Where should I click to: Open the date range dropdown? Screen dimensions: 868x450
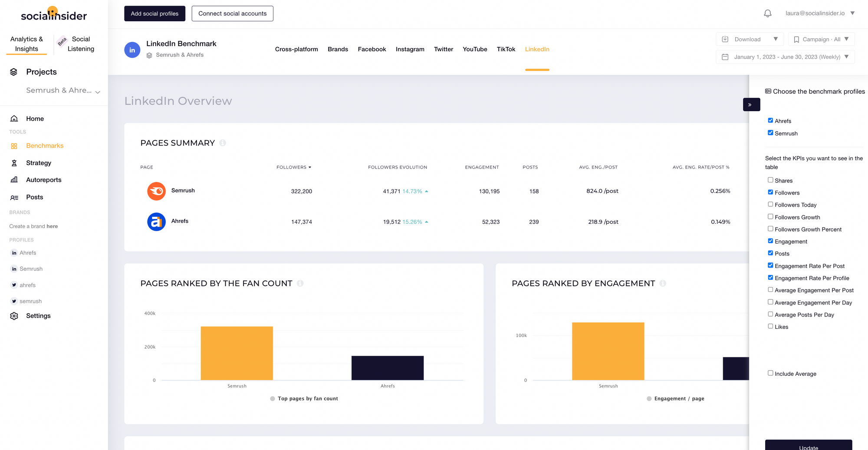pos(785,57)
